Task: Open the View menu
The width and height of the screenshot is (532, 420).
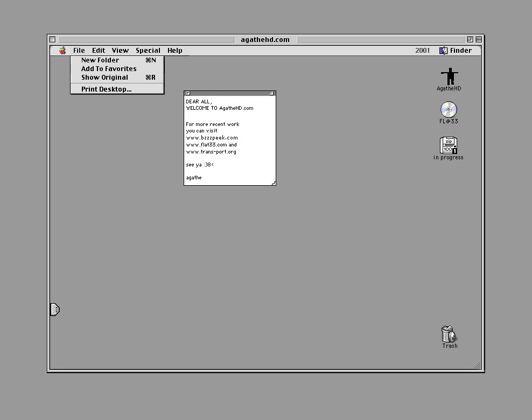Action: tap(120, 51)
